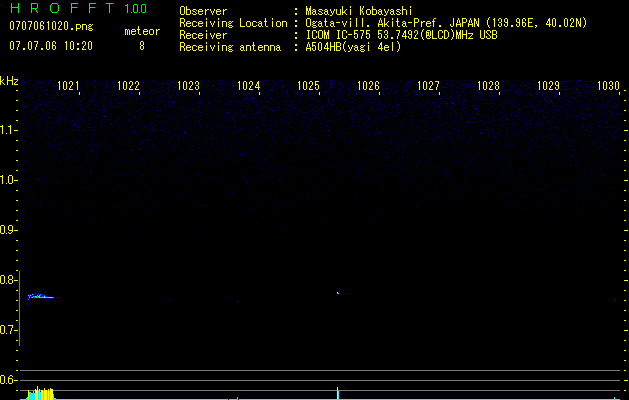
Task: Click the 1021 time axis marker
Action: tap(68, 86)
